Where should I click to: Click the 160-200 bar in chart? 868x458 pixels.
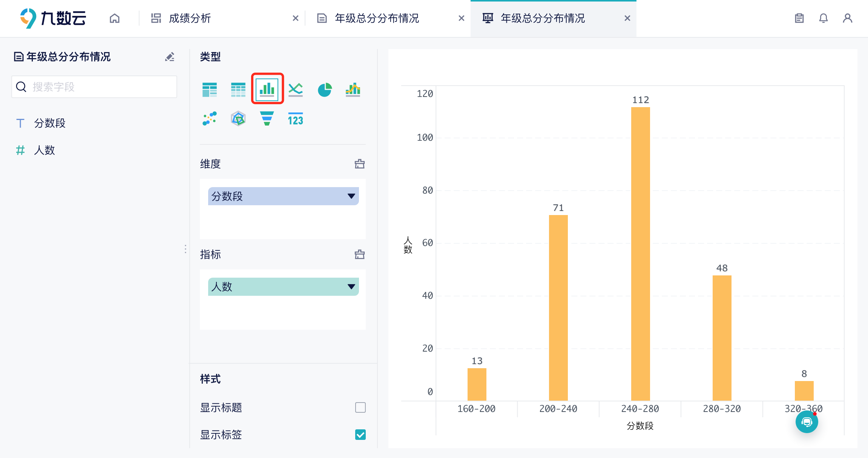point(477,384)
